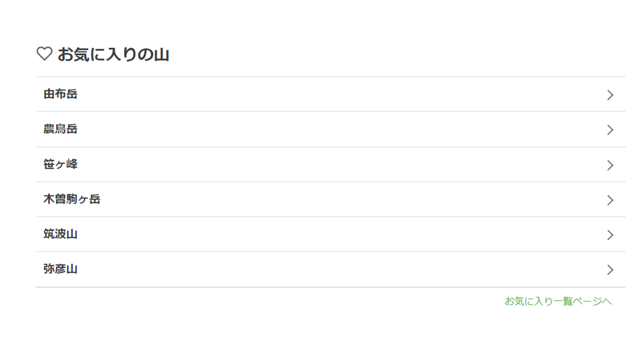Open the 笹ヶ峰 mountain entry text
Image resolution: width=644 pixels, height=350 pixels.
(61, 165)
